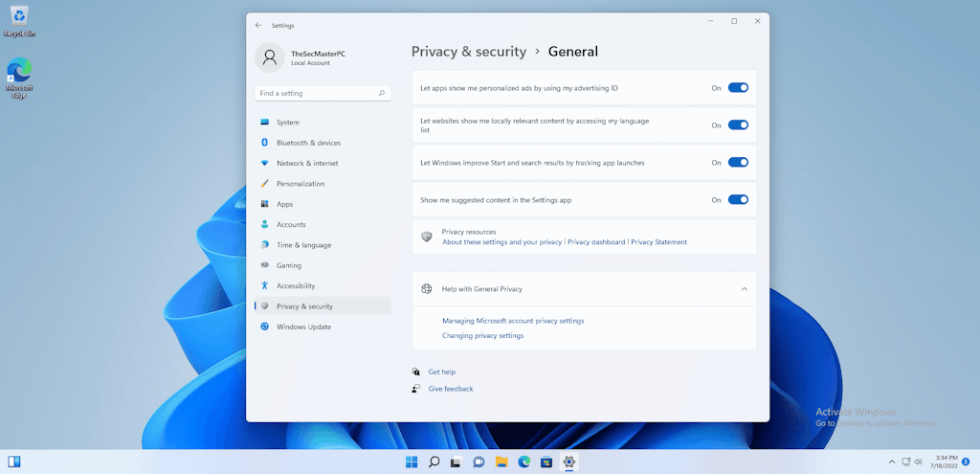
Task: Open the Privacy dashboard link
Action: (596, 242)
